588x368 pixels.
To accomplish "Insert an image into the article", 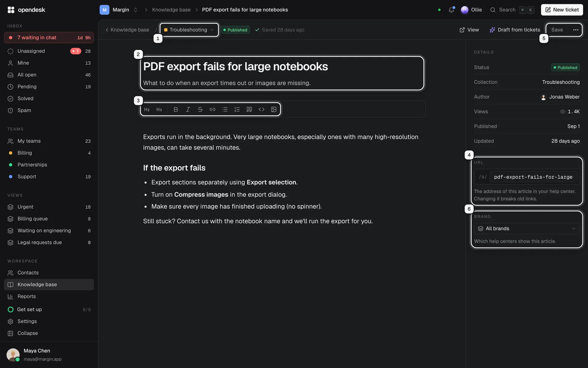I will (273, 109).
